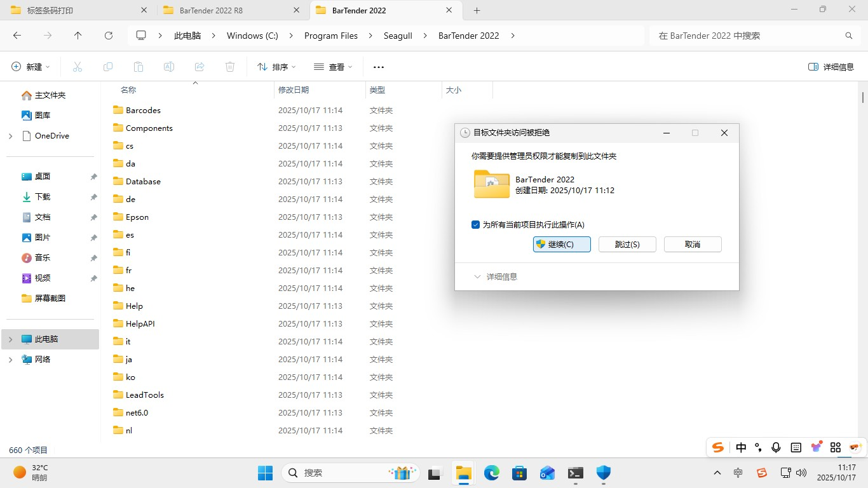Open the 查看 (View) dropdown
Image resolution: width=868 pixels, height=488 pixels.
[x=333, y=67]
